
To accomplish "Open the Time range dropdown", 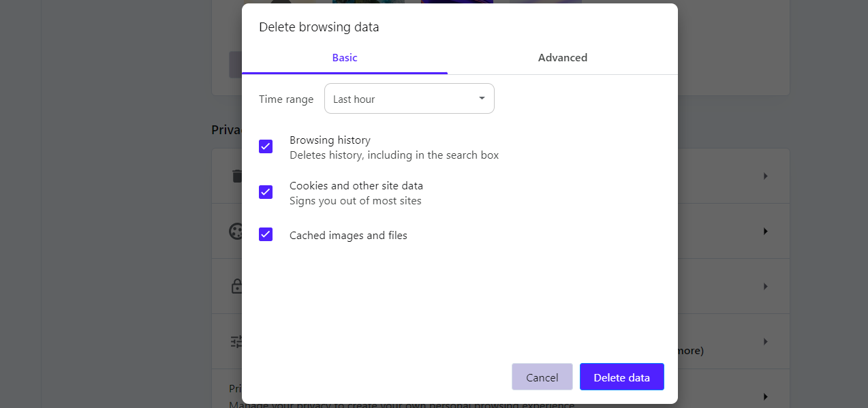I will tap(409, 99).
